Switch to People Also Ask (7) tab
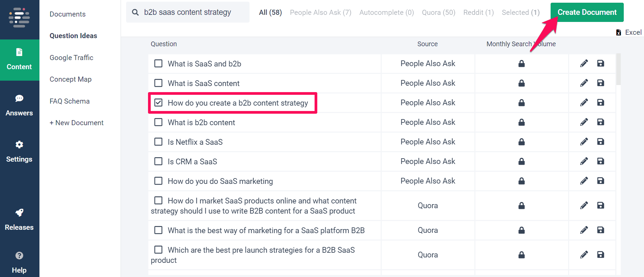Viewport: 644px width, 277px height. (x=320, y=12)
